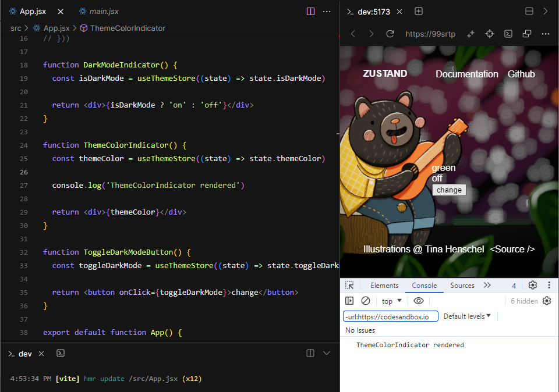Expand more DevTools tabs chevron
Viewport: 559px width, 392px height.
point(487,285)
